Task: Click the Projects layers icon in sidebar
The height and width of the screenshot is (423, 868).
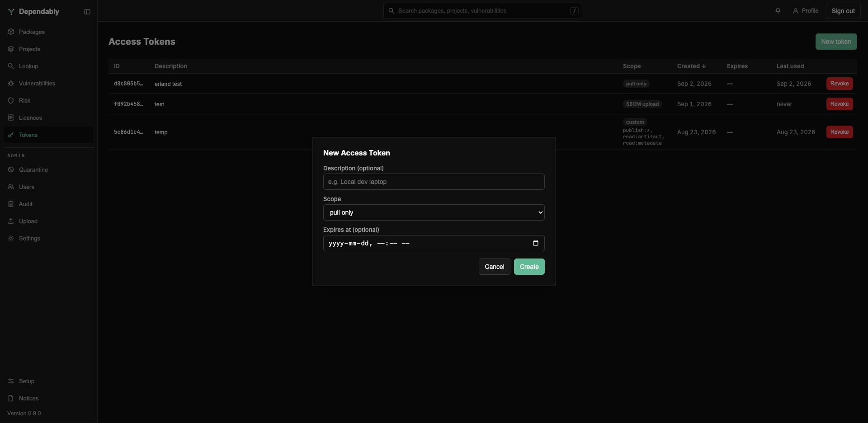Action: (x=11, y=49)
